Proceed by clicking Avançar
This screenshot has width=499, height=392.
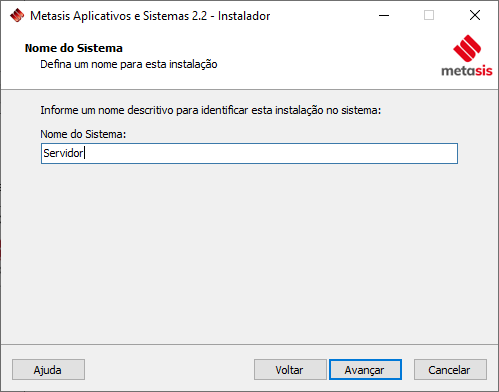(365, 369)
